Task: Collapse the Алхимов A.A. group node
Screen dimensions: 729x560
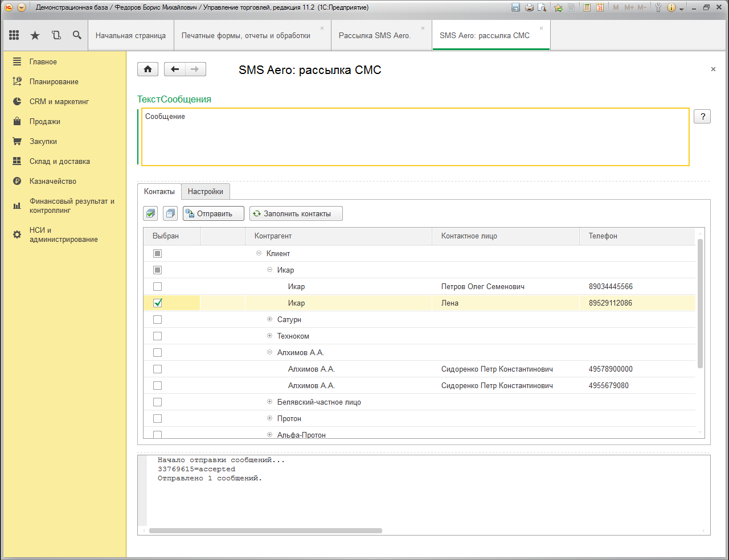Action: [x=270, y=352]
